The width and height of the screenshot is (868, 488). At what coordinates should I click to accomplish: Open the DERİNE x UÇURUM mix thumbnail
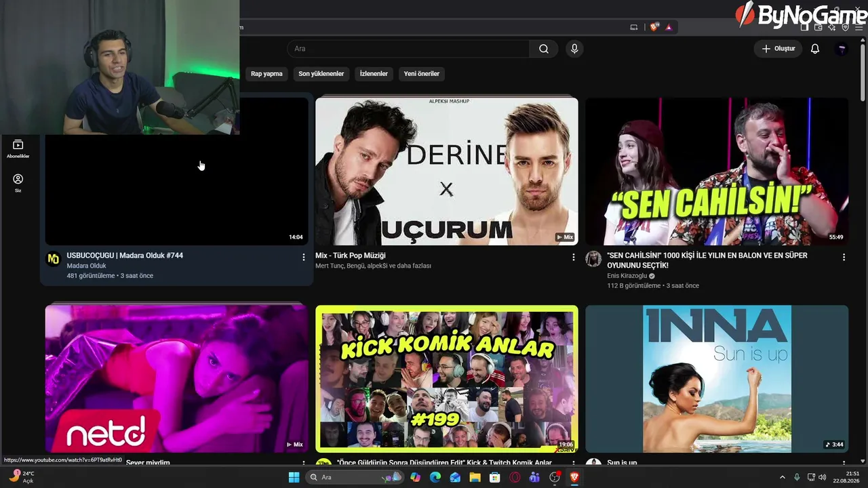447,171
